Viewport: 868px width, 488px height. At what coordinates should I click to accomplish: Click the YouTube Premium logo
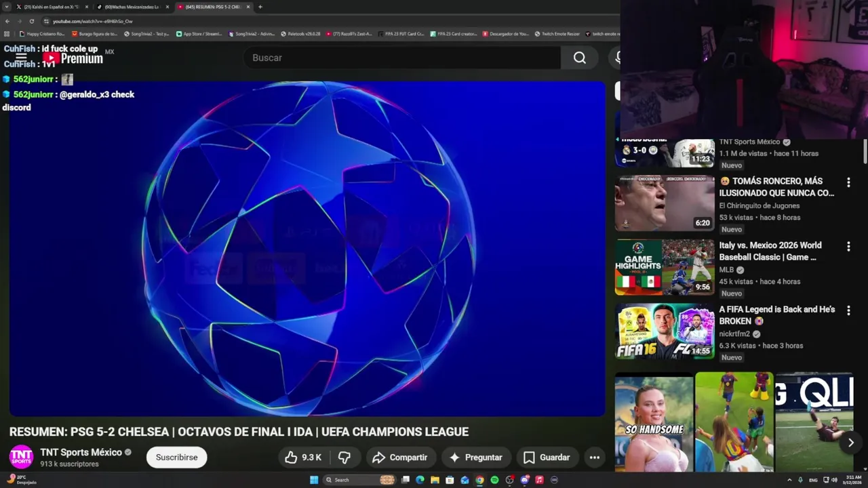point(73,58)
